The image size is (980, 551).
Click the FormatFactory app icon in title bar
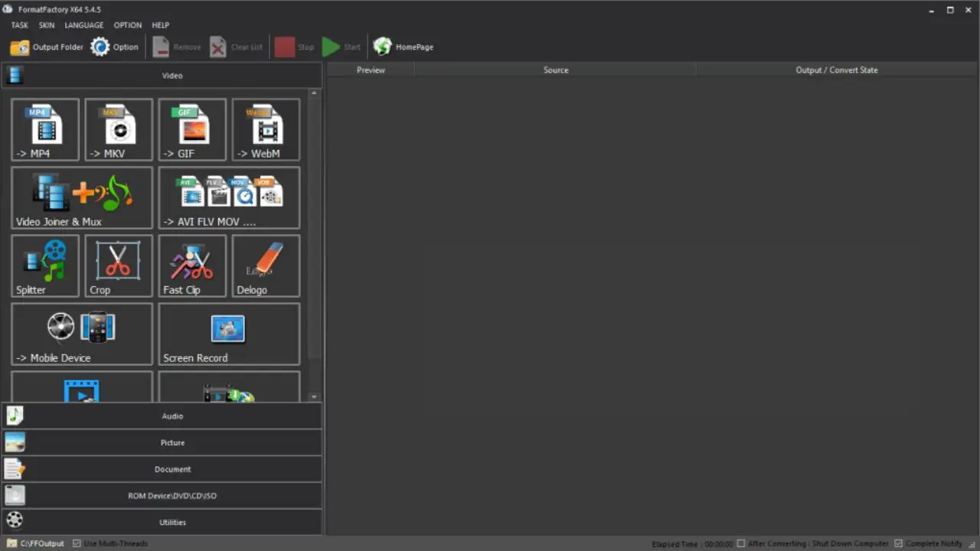(x=8, y=9)
